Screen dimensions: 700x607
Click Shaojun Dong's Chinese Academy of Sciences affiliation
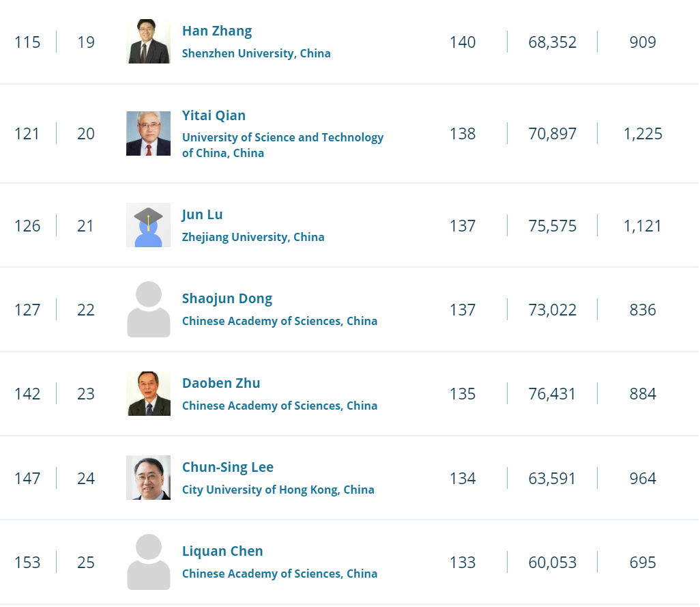coord(279,321)
